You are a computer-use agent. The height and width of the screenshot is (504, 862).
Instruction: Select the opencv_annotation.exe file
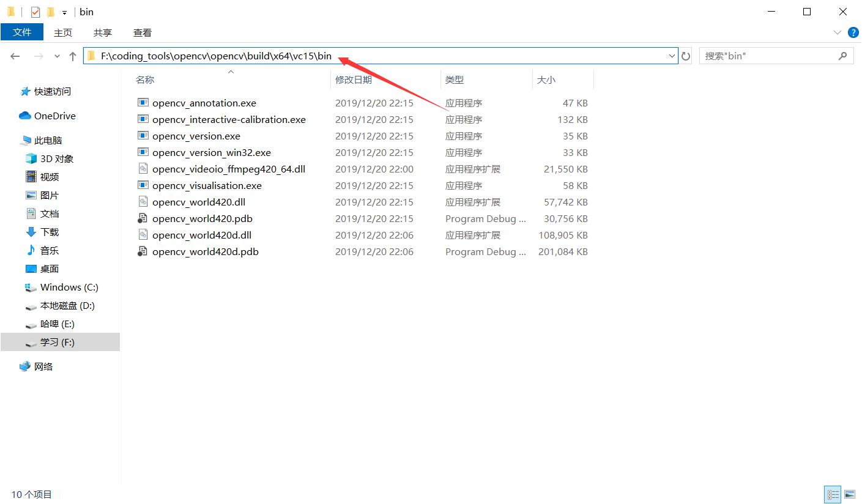[204, 103]
